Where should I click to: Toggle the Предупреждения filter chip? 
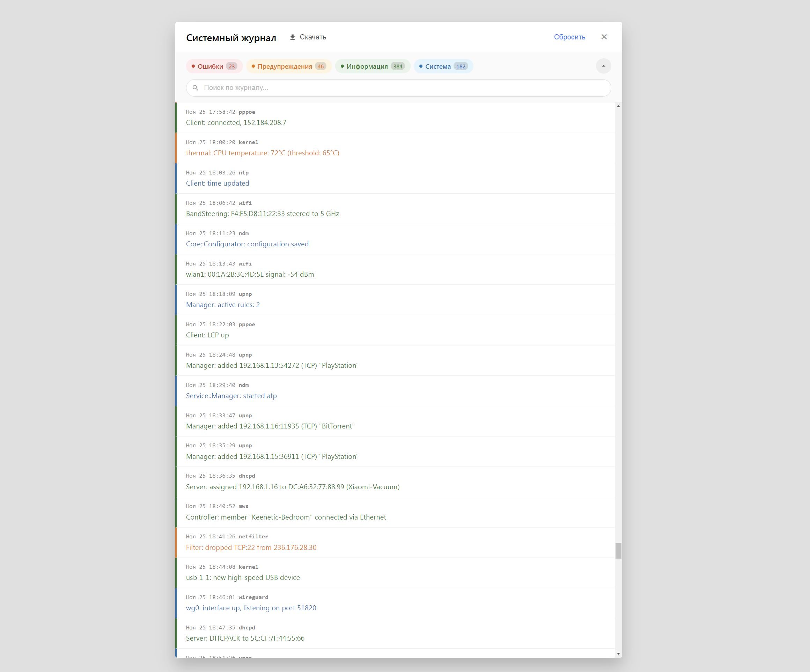(x=288, y=66)
